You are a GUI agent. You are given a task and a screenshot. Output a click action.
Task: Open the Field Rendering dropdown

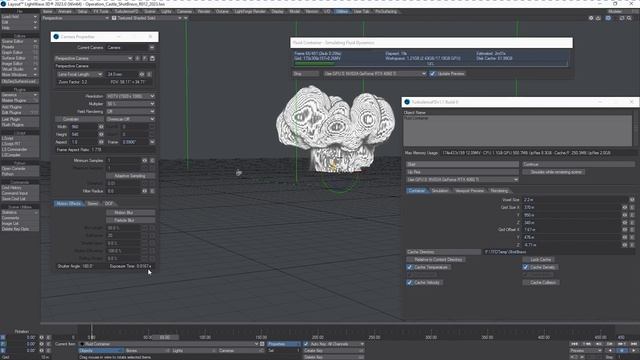point(130,111)
